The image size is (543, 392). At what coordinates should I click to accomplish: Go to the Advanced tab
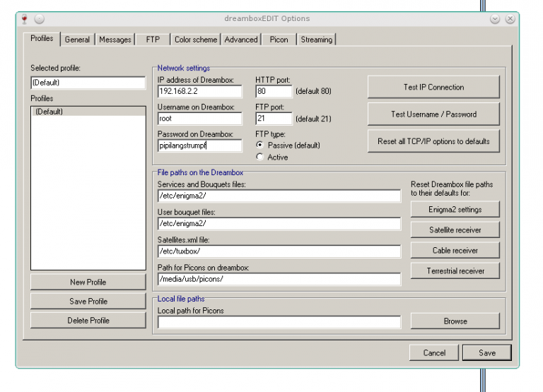[241, 40]
